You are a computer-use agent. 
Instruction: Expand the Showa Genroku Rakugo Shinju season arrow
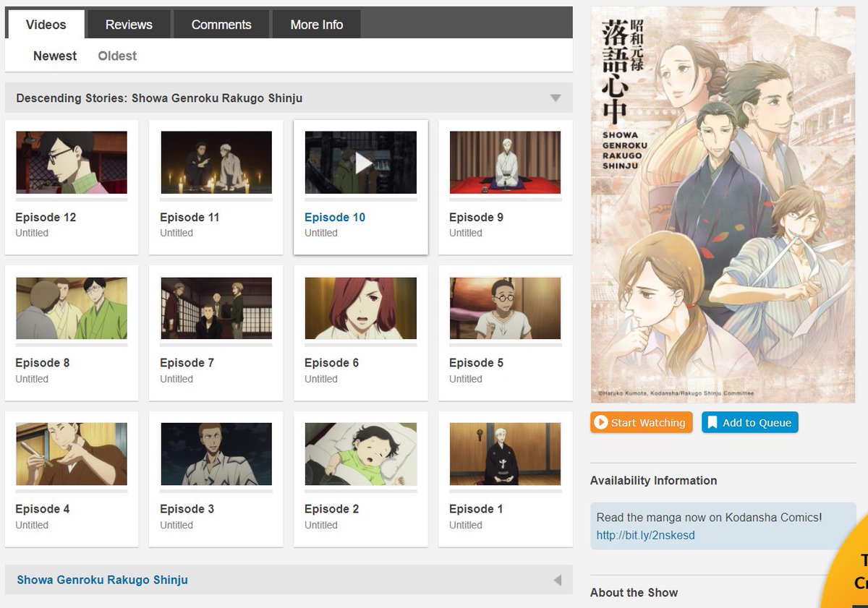[x=557, y=580]
